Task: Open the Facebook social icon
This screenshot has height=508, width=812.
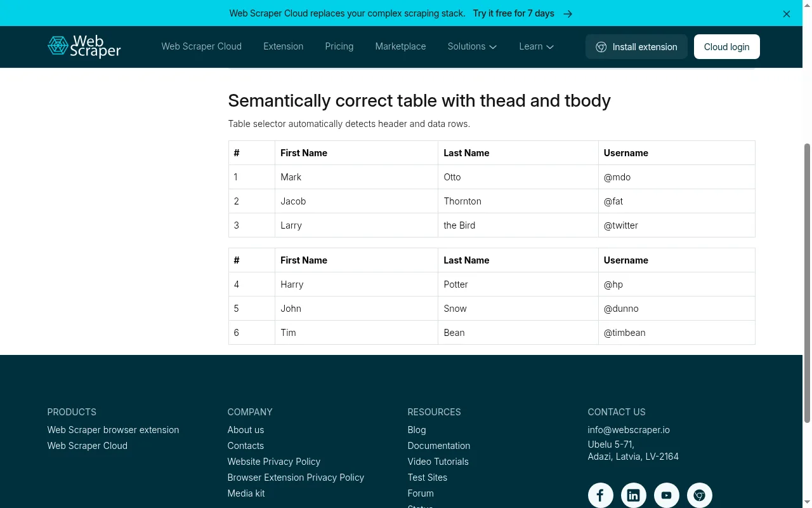Action: point(600,495)
